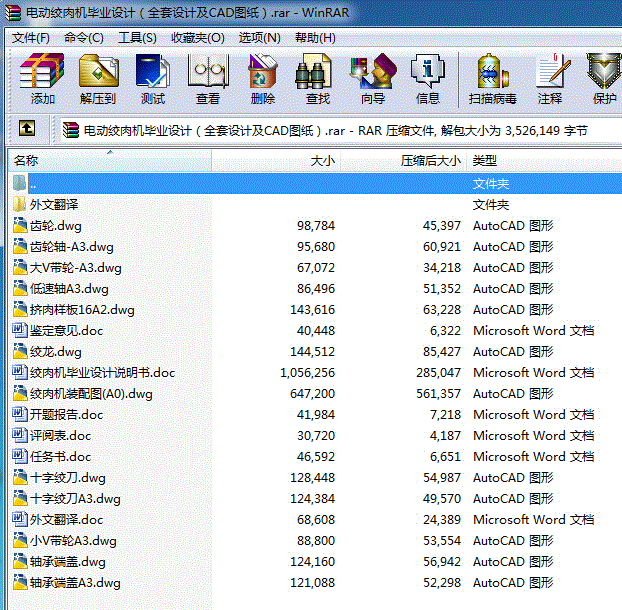This screenshot has width=622, height=610.
Task: Click the WinRAR title bar icon
Action: [x=13, y=12]
